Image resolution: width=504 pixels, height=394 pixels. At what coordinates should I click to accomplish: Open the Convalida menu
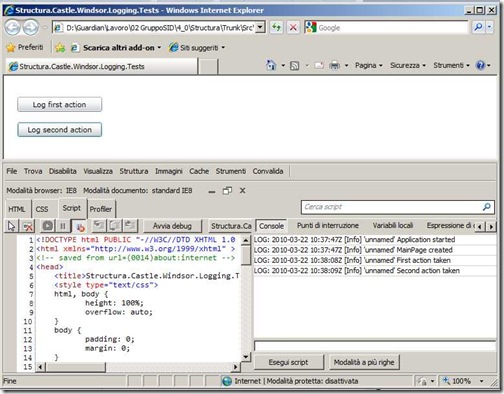[x=268, y=171]
